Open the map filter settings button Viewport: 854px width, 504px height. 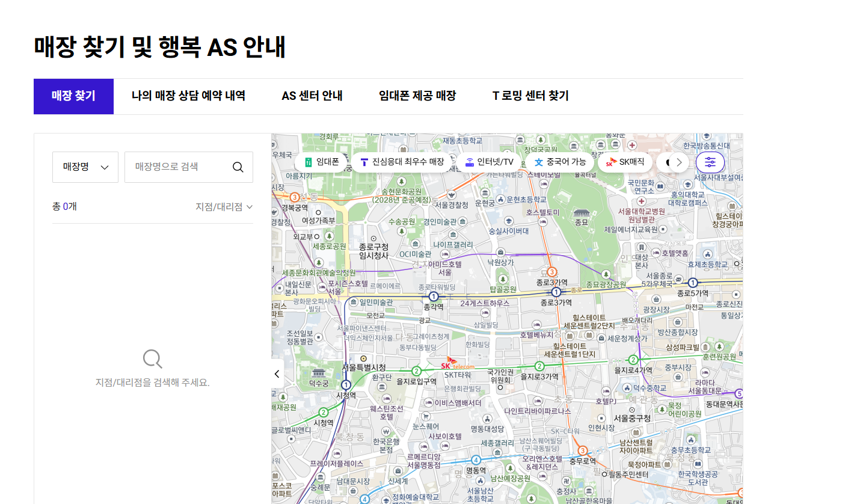[710, 162]
